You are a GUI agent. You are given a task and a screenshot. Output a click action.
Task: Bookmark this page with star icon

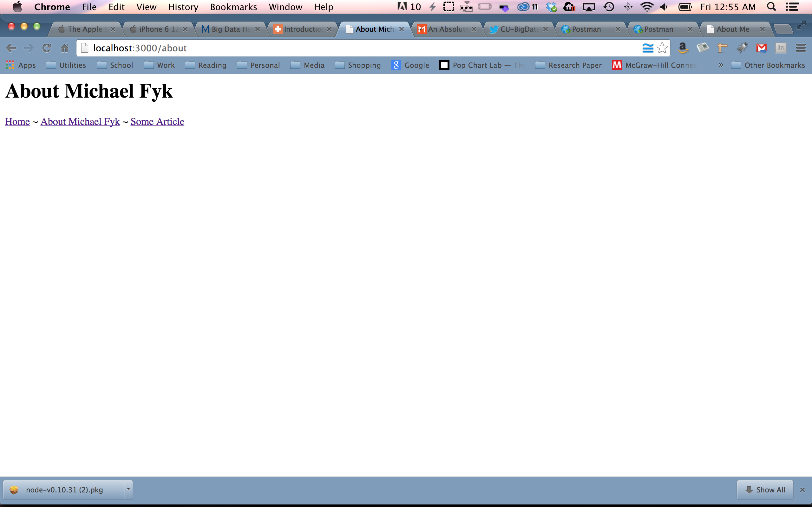click(x=662, y=48)
